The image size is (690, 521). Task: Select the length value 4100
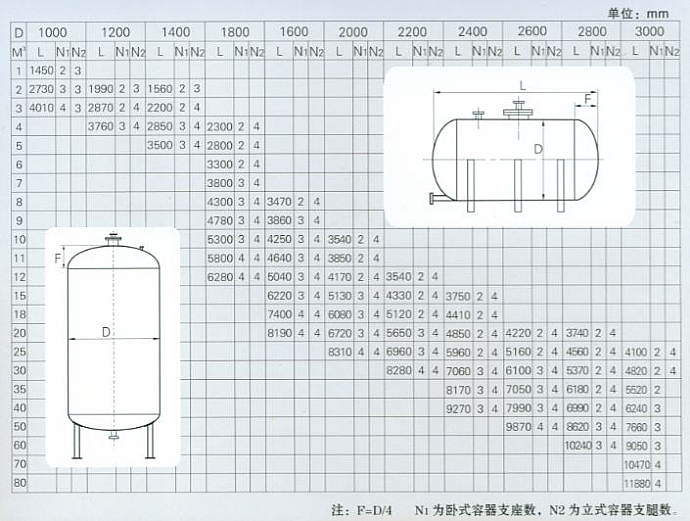pos(636,352)
